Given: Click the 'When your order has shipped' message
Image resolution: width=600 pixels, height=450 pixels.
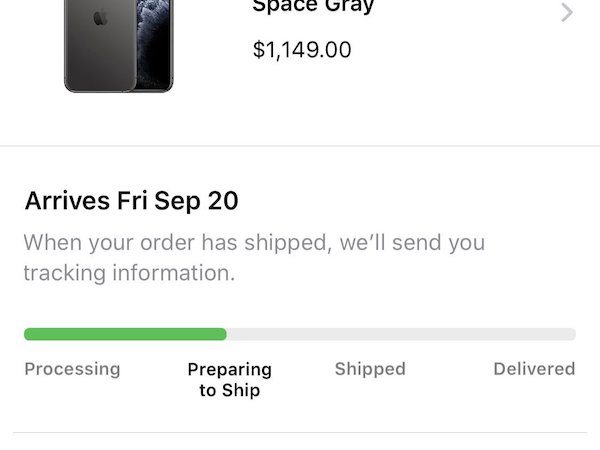Looking at the screenshot, I should [254, 243].
